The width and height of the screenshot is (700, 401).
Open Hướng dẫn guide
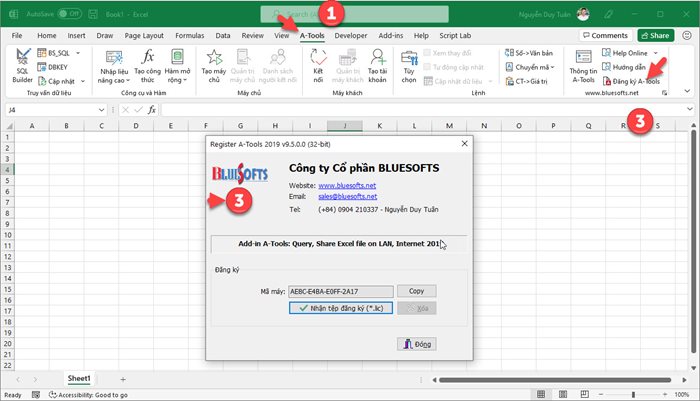[x=624, y=67]
